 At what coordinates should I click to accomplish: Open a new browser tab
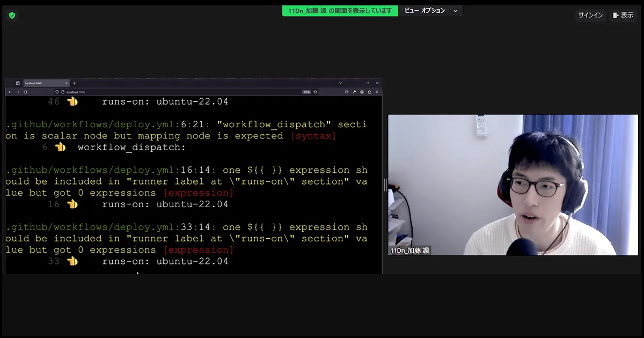click(x=74, y=83)
